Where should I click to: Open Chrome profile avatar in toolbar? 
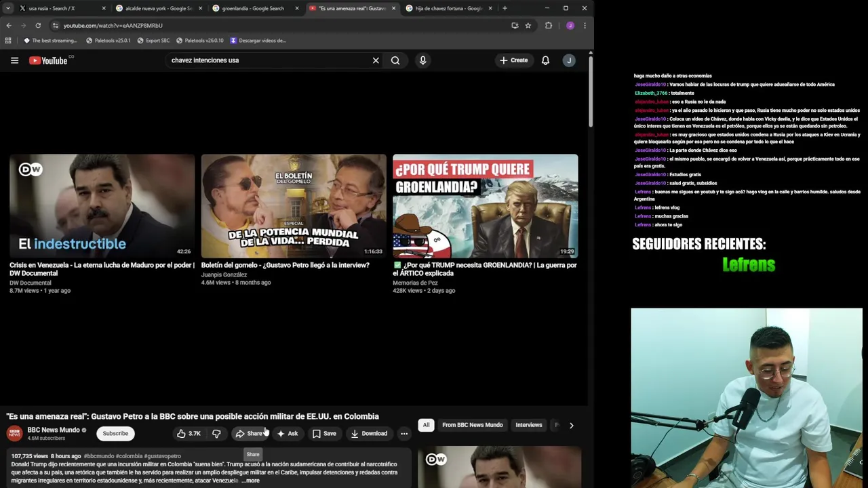point(570,26)
